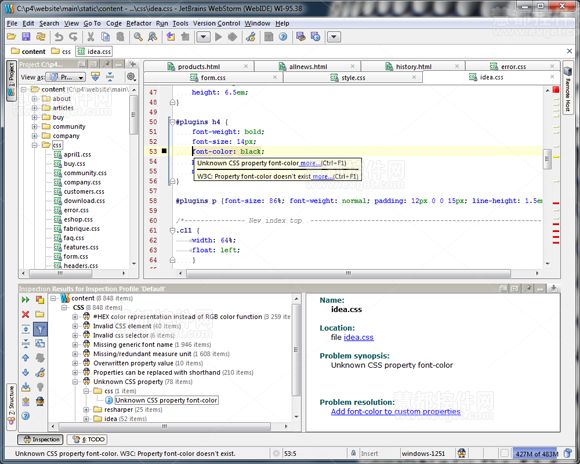The image size is (580, 464).
Task: Open Find with the magnifier icon
Action: pyautogui.click(x=138, y=37)
